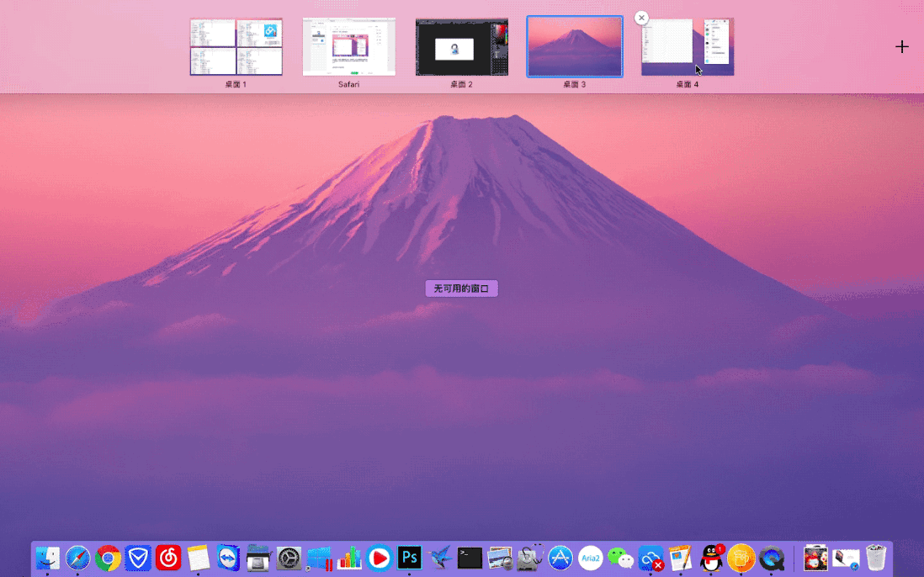This screenshot has width=924, height=577.
Task: Close 桌面 4 using its X button
Action: point(641,18)
